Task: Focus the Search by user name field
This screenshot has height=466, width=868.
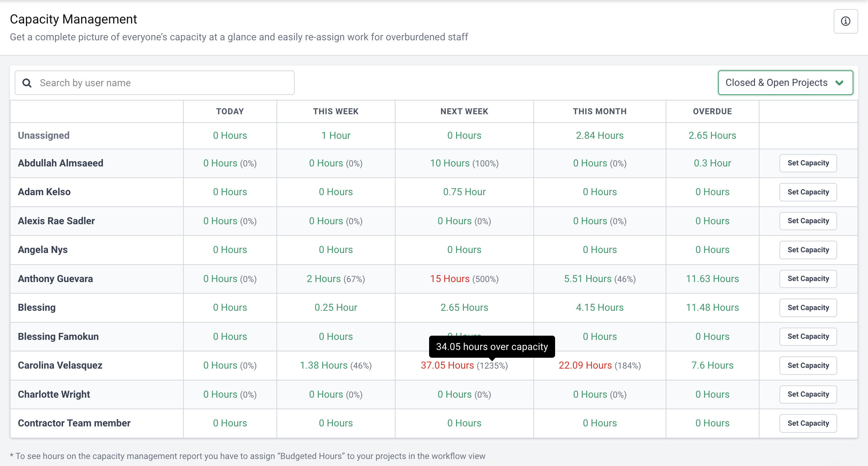Action: (155, 83)
